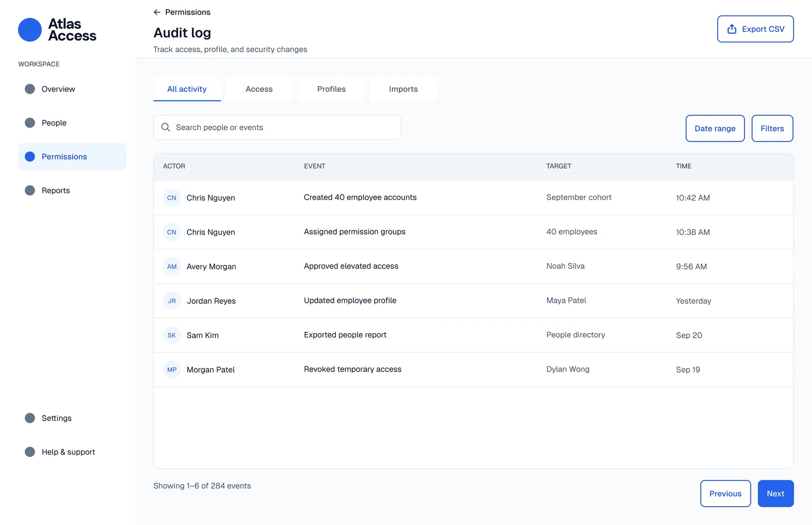Click the TIME column header

[684, 166]
